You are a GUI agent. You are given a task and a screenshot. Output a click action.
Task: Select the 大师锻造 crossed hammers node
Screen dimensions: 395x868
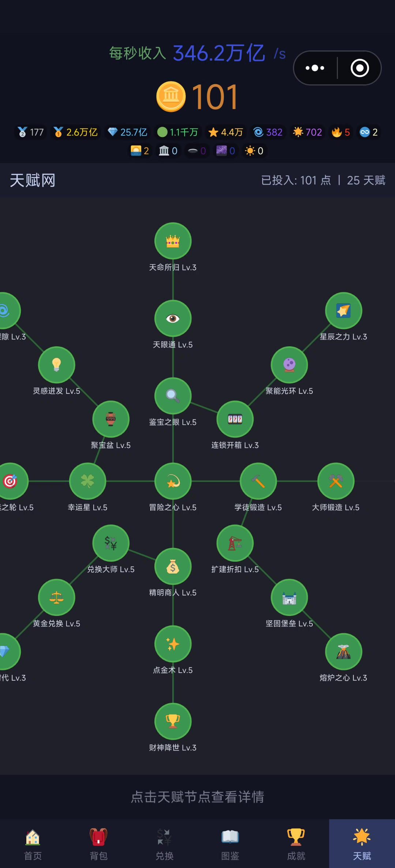pos(336,481)
